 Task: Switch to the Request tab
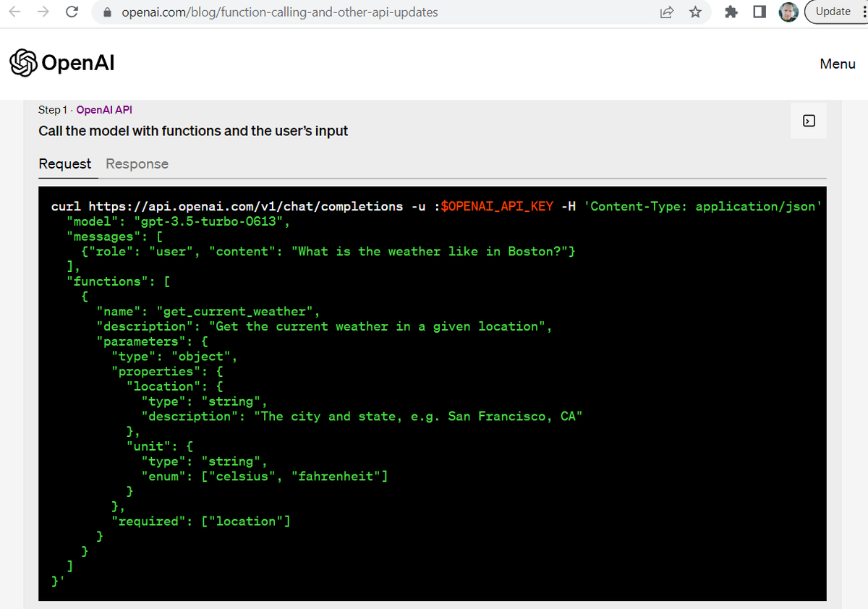point(65,164)
